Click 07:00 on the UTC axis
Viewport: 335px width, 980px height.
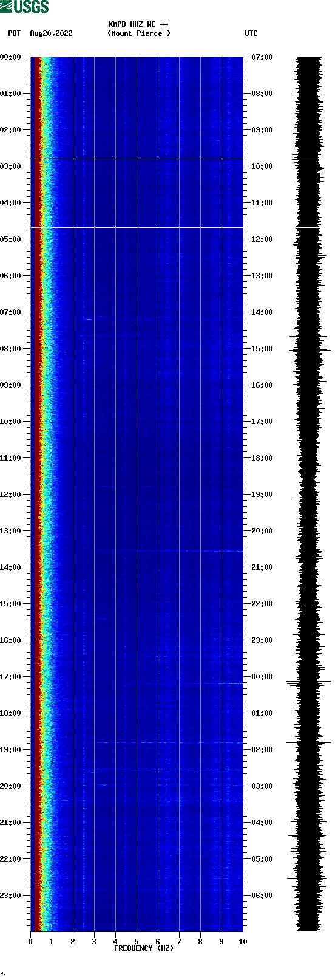tap(262, 57)
